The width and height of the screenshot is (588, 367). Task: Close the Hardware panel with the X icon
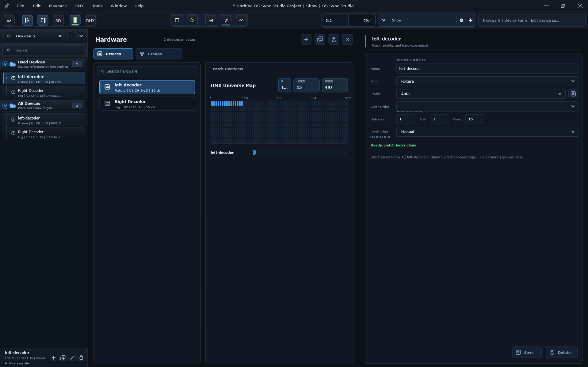[x=347, y=40]
